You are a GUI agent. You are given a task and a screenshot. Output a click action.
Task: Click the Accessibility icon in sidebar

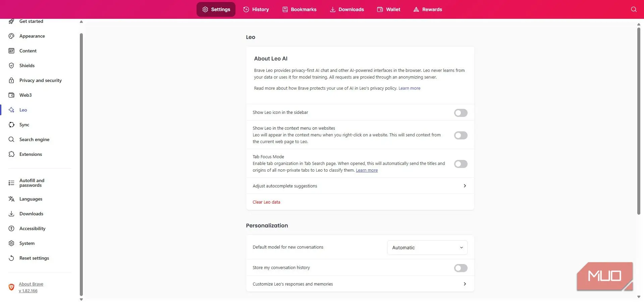pos(11,228)
